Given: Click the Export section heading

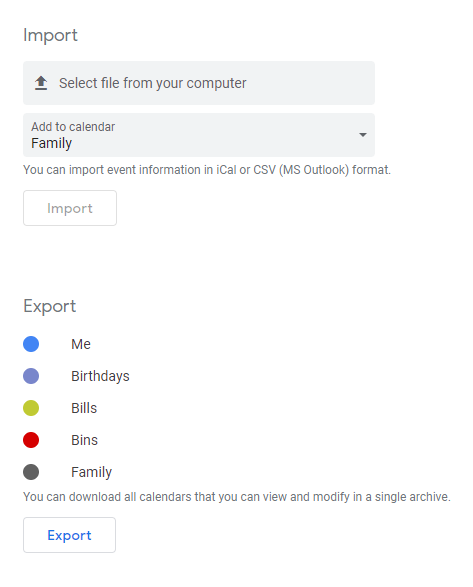Looking at the screenshot, I should 50,307.
